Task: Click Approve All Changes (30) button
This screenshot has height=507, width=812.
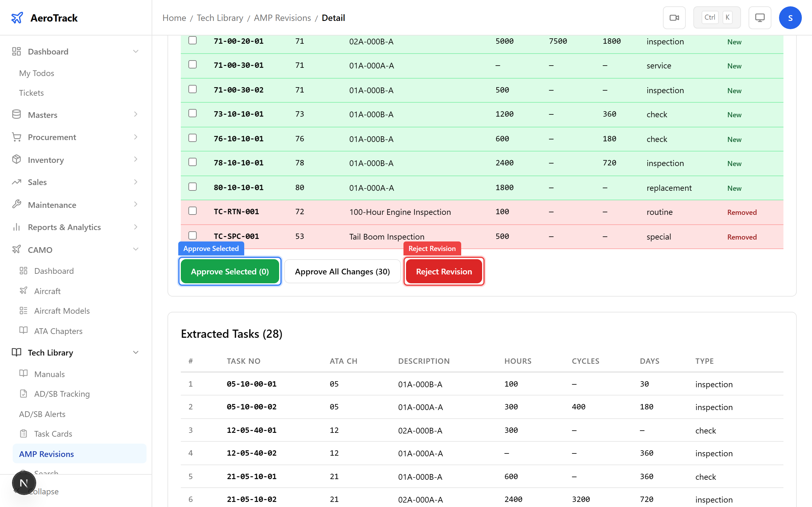Action: pyautogui.click(x=342, y=271)
